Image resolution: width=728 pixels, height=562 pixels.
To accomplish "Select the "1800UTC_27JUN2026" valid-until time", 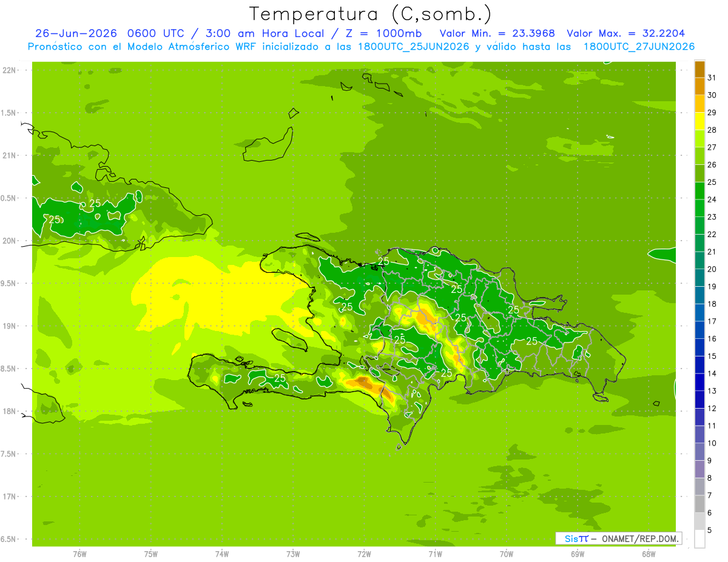I will coord(639,47).
